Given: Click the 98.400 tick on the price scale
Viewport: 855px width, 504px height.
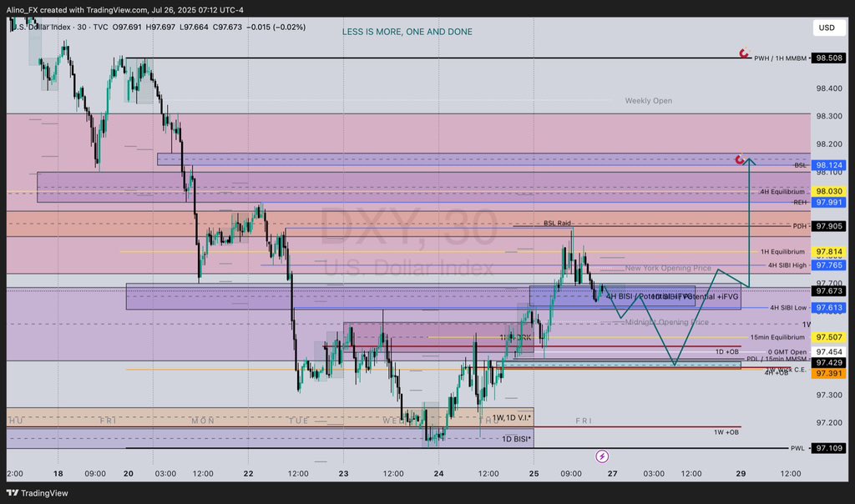Looking at the screenshot, I should pos(829,88).
